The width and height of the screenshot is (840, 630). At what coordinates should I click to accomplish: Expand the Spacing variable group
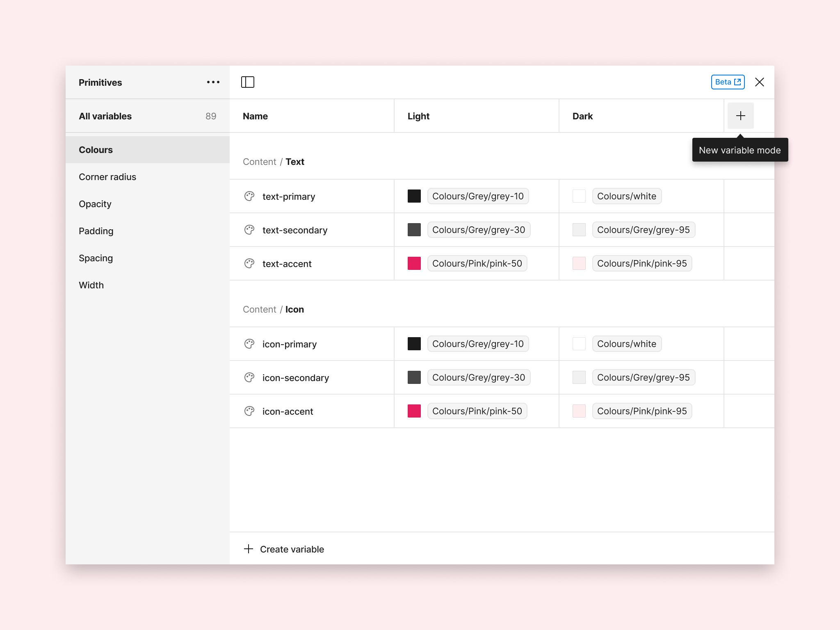(x=96, y=258)
